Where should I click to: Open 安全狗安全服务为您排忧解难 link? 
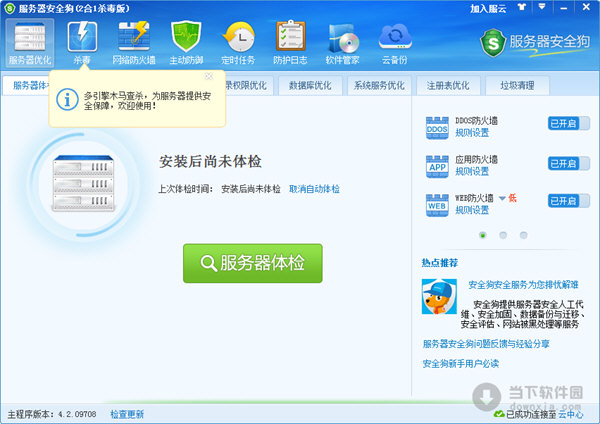[523, 285]
